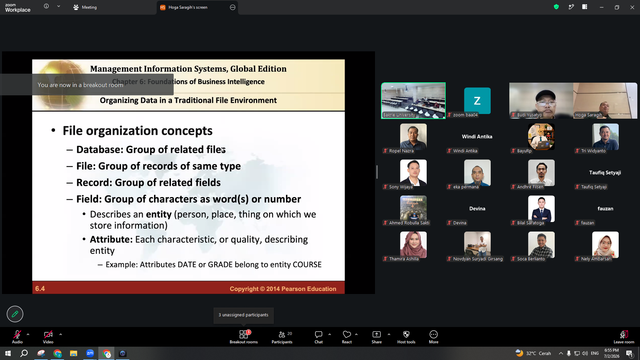The width and height of the screenshot is (640, 360).
Task: Select Soca Berlianto's participant tile
Action: coord(541,245)
